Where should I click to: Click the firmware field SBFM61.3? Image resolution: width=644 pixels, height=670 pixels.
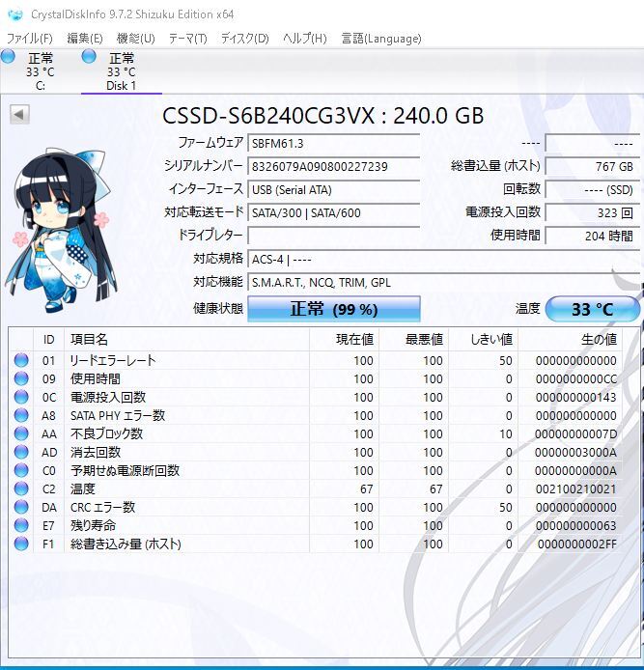coord(333,143)
